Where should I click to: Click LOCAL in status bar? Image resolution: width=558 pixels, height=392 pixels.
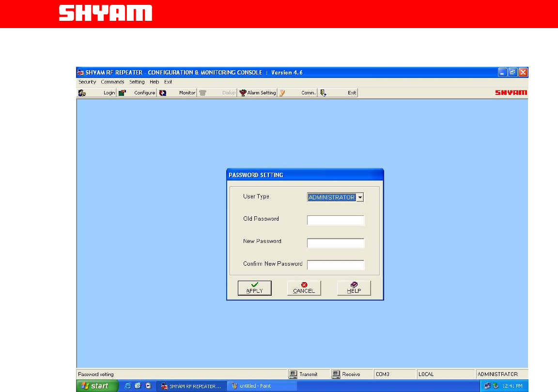pos(426,374)
